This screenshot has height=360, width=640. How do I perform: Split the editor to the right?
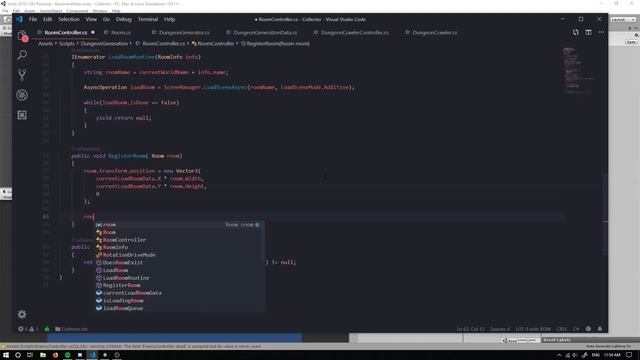tap(588, 32)
